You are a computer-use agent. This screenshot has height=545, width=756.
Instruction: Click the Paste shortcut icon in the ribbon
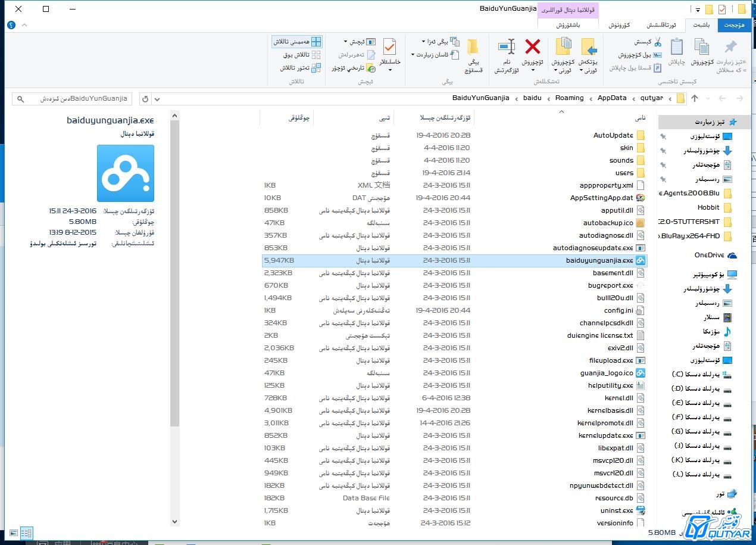coord(658,68)
